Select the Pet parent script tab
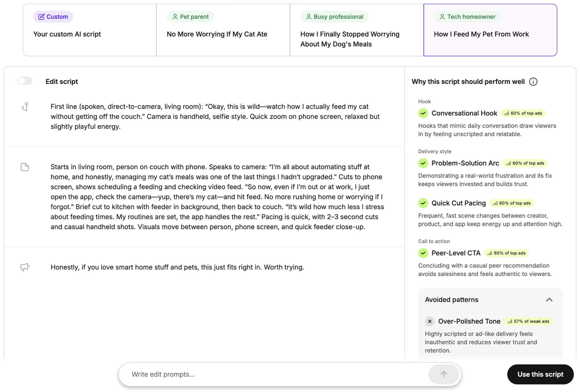The height and width of the screenshot is (392, 580). 223,30
